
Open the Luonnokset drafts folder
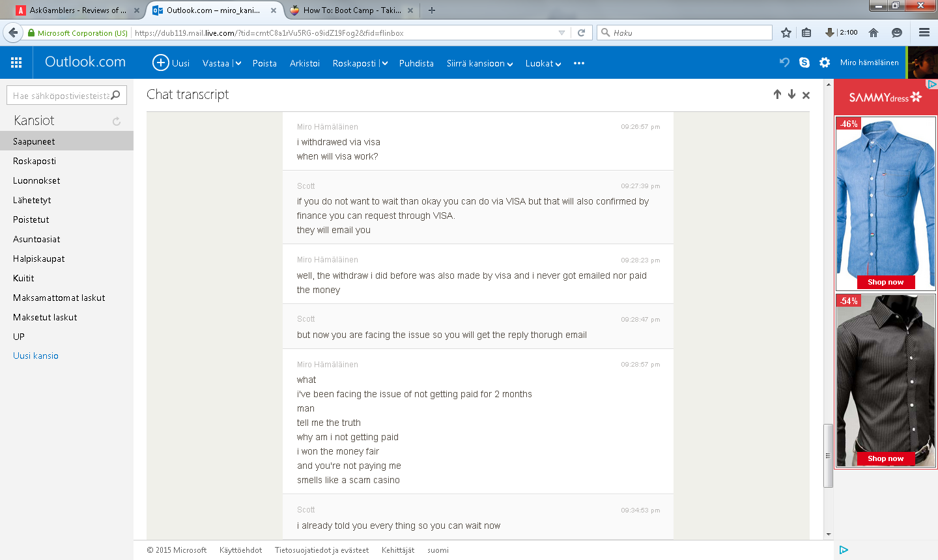[66, 180]
